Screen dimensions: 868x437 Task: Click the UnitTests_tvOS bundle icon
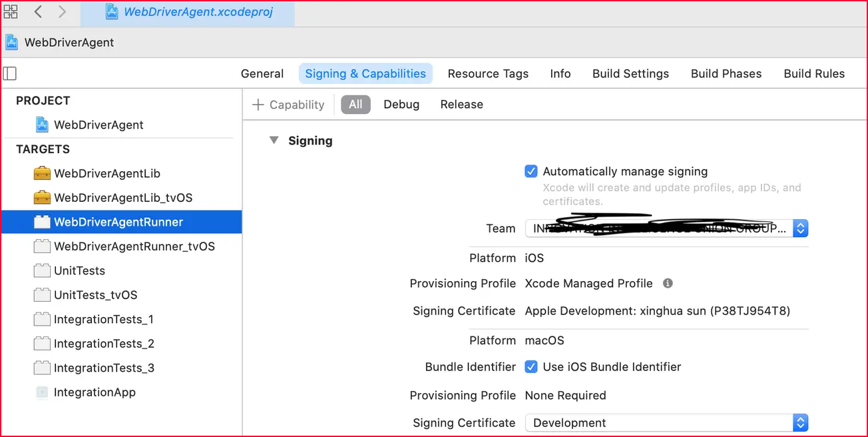pyautogui.click(x=42, y=295)
